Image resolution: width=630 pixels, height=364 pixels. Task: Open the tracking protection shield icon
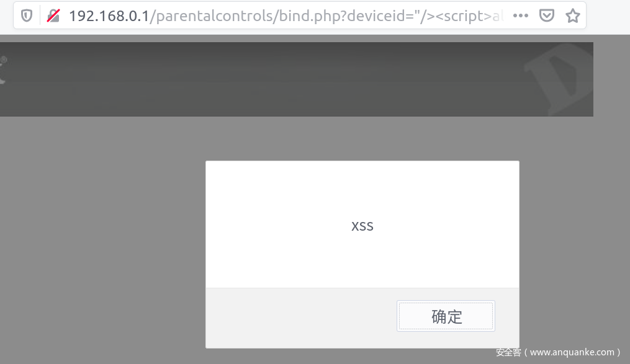point(27,16)
